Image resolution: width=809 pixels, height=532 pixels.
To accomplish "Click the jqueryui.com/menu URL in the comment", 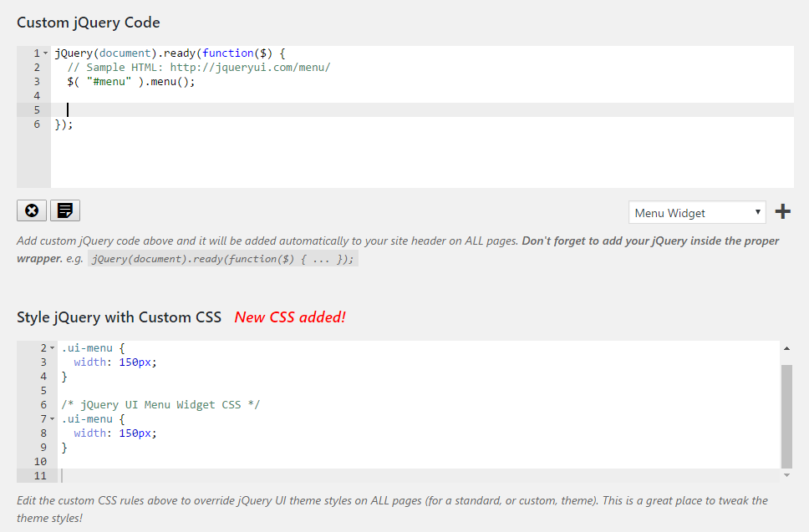I will point(250,68).
